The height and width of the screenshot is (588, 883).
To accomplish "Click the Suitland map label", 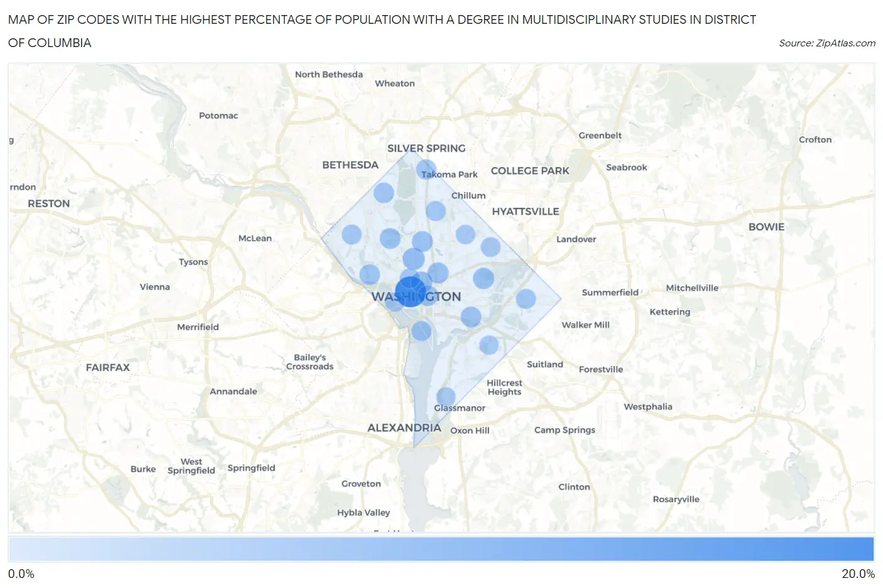I will tap(545, 364).
